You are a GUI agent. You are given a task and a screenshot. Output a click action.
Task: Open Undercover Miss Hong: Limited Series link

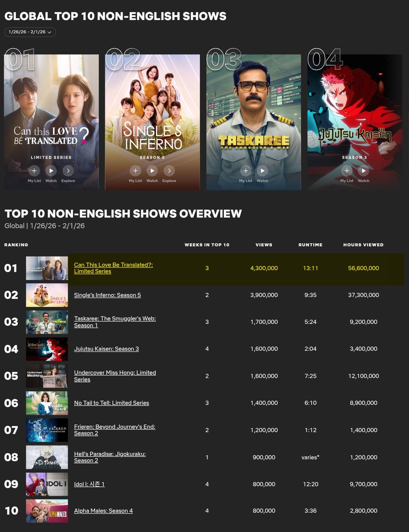point(115,376)
